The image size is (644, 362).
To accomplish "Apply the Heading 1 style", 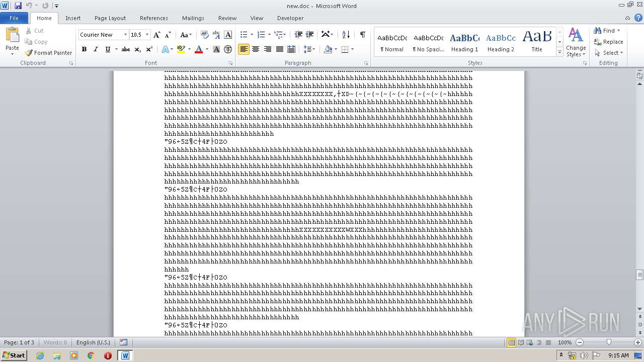I will point(464,42).
